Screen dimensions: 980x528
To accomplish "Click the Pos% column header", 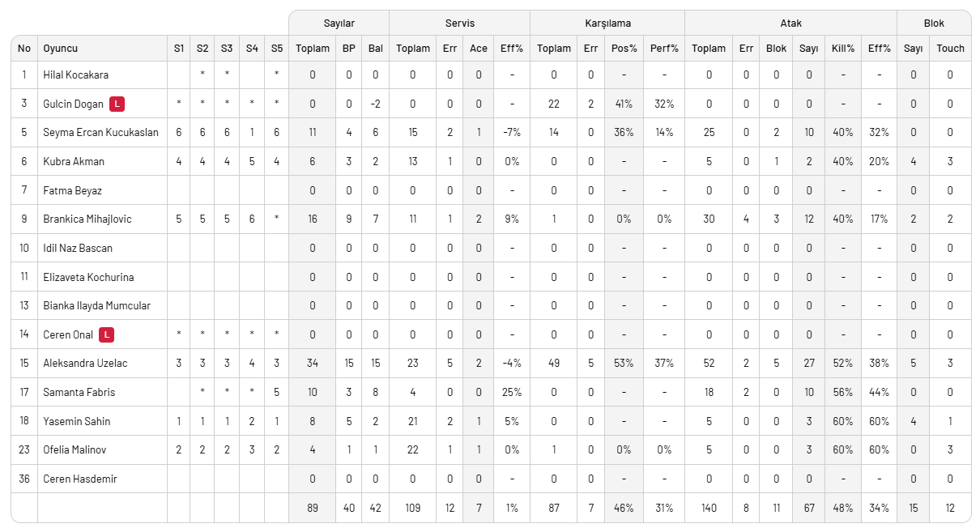I will pyautogui.click(x=624, y=49).
